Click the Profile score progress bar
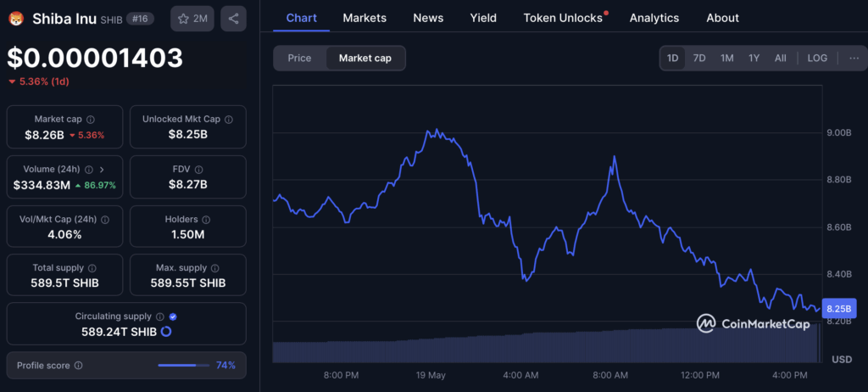Viewport: 868px width, 392px height. (184, 366)
